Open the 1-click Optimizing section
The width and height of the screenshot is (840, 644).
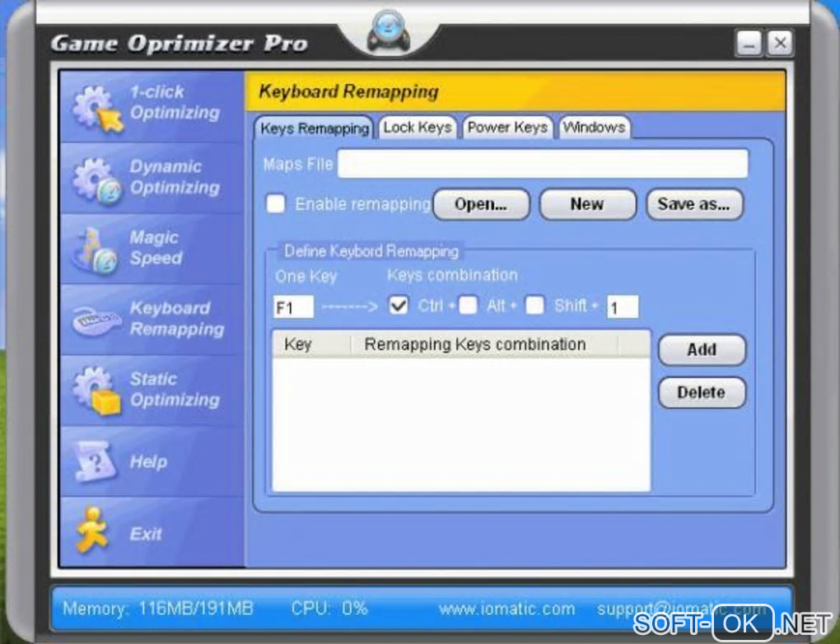click(152, 106)
